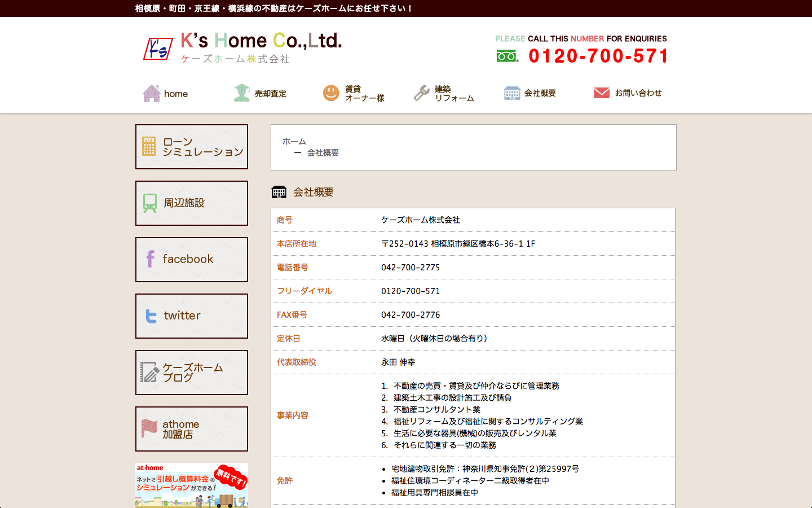Click the notepad pencil icon for blog
812x508 pixels.
149,373
